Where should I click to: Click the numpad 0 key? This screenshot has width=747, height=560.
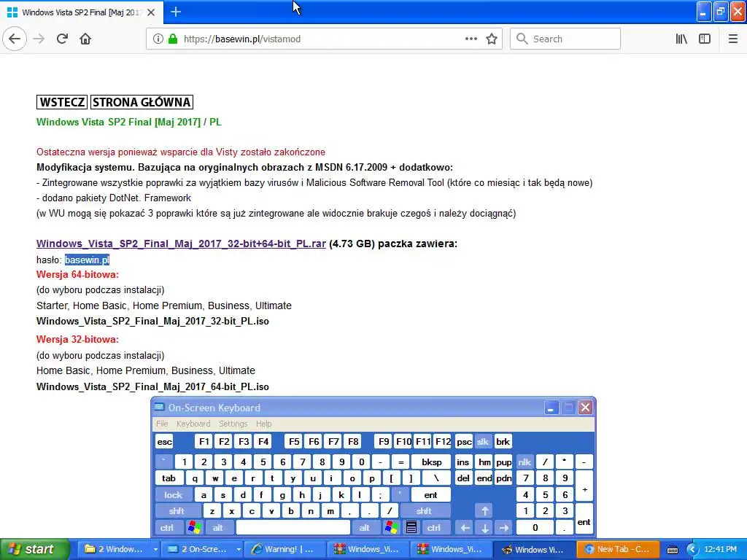pyautogui.click(x=535, y=528)
